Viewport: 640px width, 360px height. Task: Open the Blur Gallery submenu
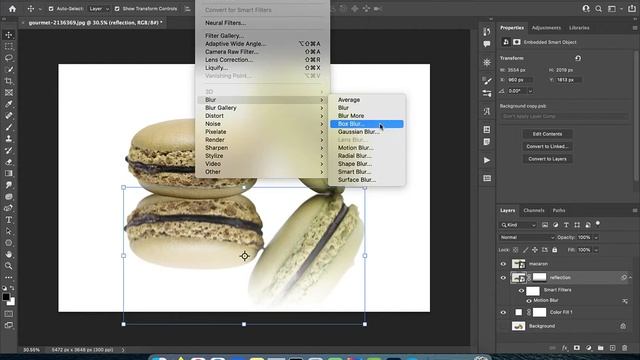263,108
